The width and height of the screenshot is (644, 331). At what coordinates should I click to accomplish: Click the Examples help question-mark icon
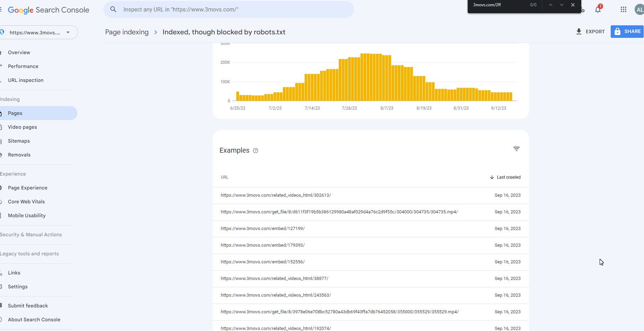[x=255, y=151]
